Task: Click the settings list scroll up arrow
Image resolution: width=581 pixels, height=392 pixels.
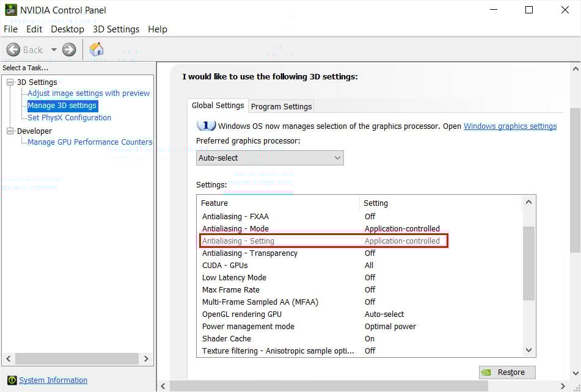Action: point(528,202)
